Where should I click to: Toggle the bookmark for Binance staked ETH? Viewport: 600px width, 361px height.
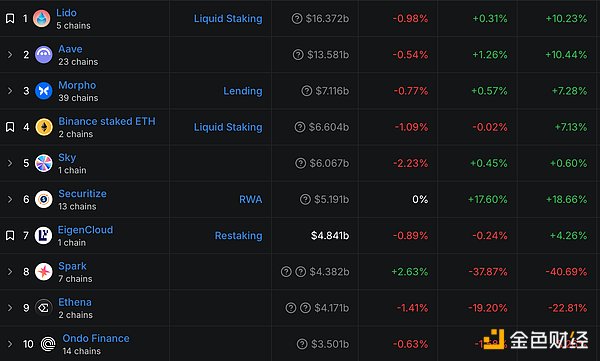click(x=10, y=127)
